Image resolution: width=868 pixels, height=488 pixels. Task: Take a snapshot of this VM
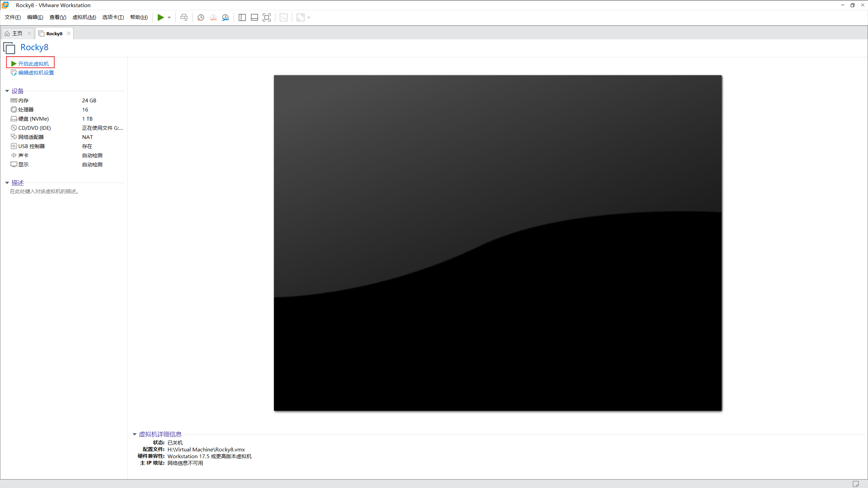(201, 17)
